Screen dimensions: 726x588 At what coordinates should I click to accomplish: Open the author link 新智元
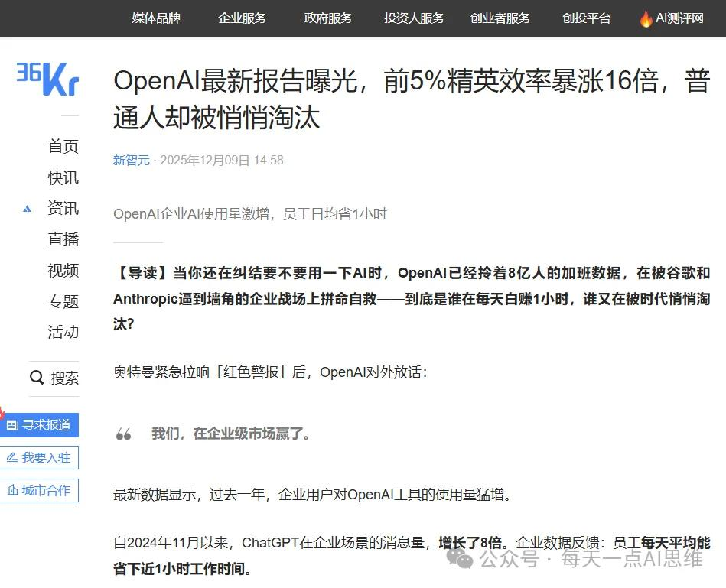point(132,160)
